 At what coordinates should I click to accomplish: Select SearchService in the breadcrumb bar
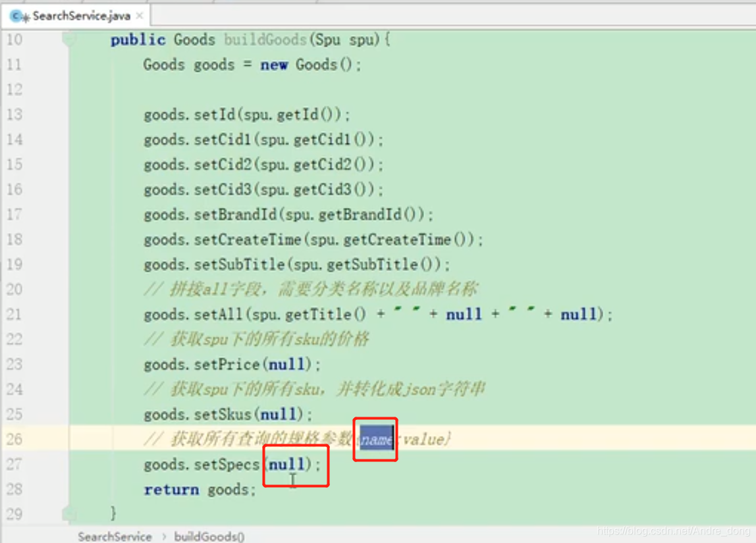click(x=115, y=536)
